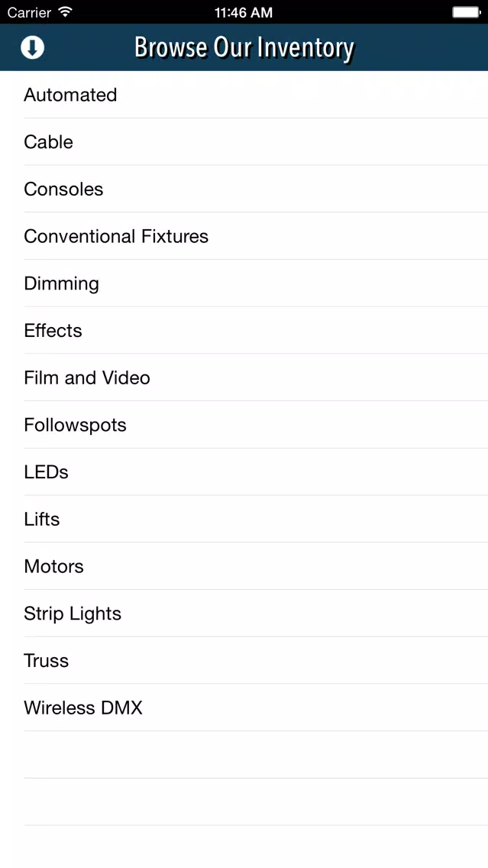Open the Automated category
The image size is (488, 868).
coord(244,95)
